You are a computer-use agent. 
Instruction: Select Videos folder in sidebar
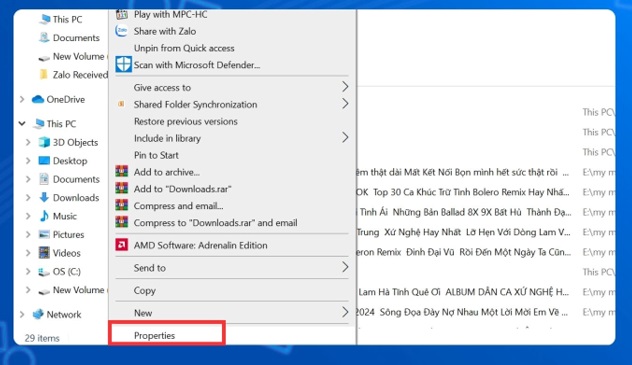coord(67,253)
